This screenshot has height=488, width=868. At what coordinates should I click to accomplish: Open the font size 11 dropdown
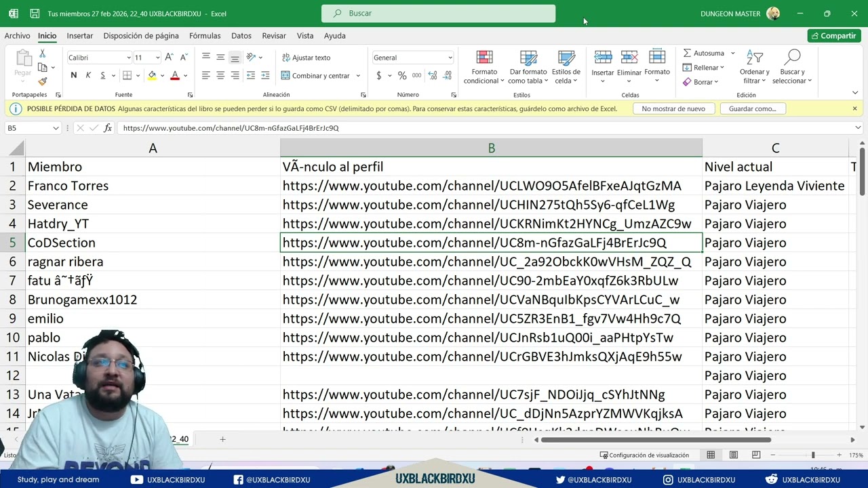tap(157, 58)
